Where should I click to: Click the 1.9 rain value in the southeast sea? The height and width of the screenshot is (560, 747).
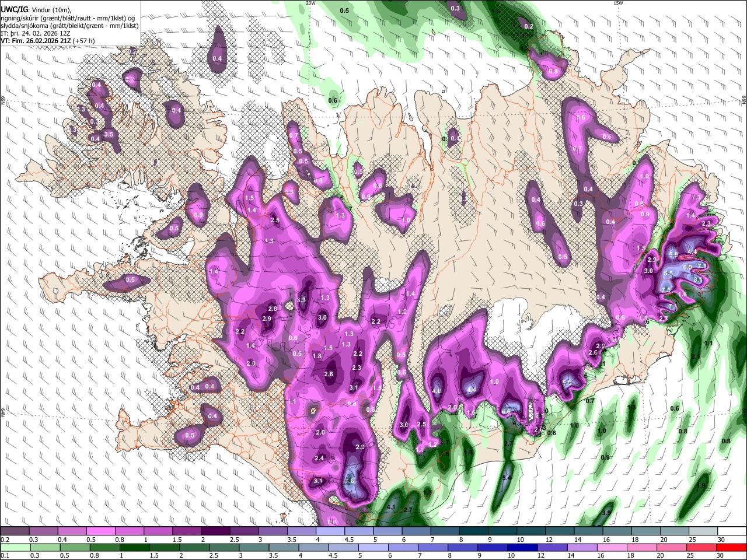701,485
